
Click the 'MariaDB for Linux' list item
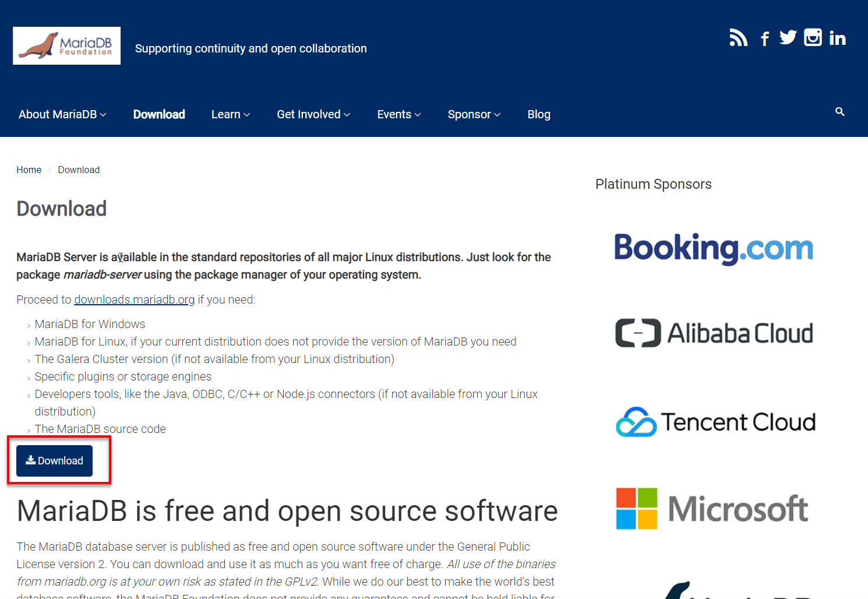point(276,341)
